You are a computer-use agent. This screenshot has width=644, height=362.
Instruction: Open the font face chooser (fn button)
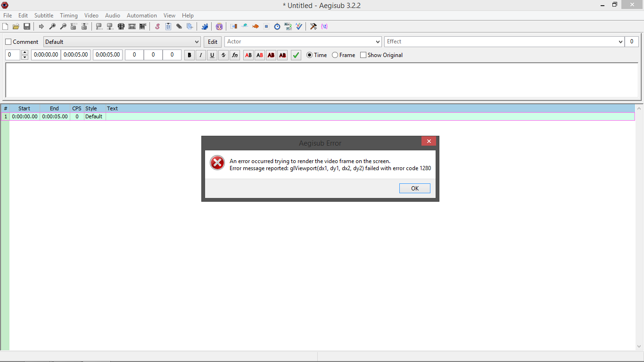(235, 55)
